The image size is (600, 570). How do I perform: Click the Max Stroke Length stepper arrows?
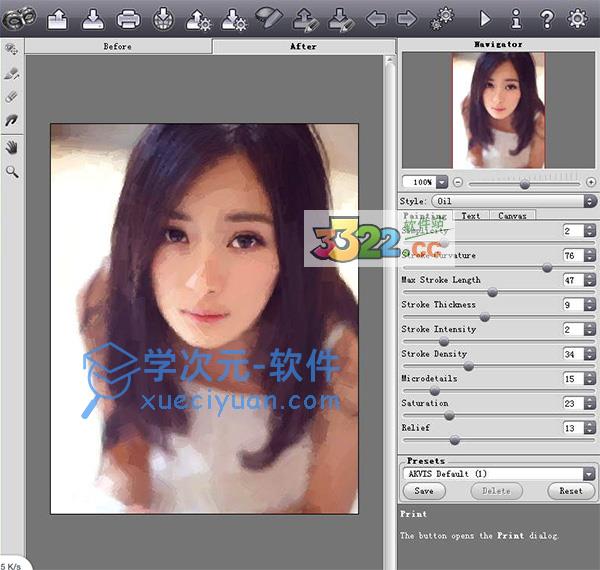(x=590, y=280)
